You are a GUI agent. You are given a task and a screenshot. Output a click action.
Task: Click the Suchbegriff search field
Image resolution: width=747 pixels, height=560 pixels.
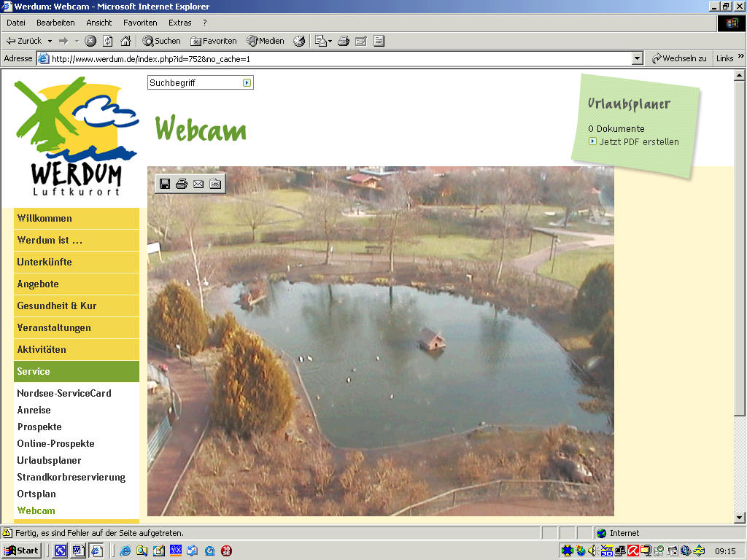point(194,83)
